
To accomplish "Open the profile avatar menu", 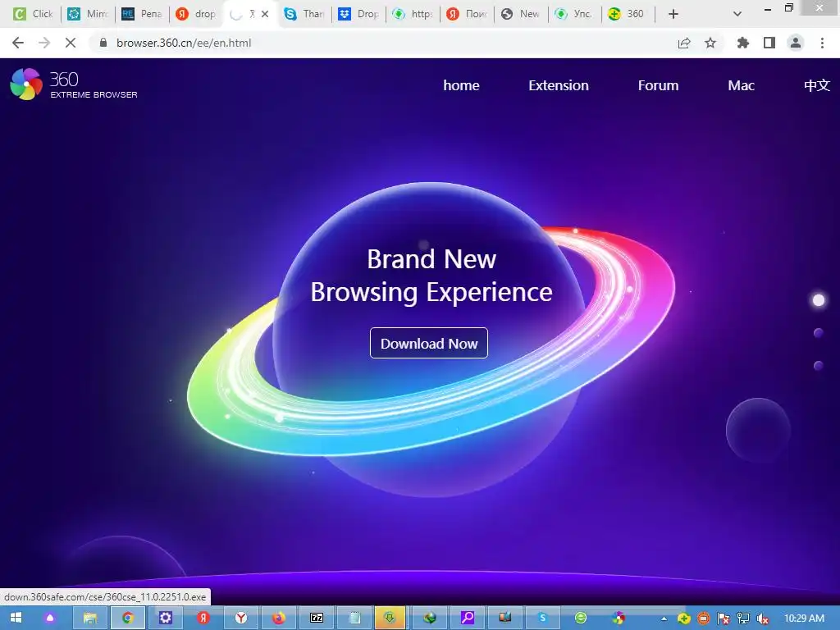I will tap(796, 43).
